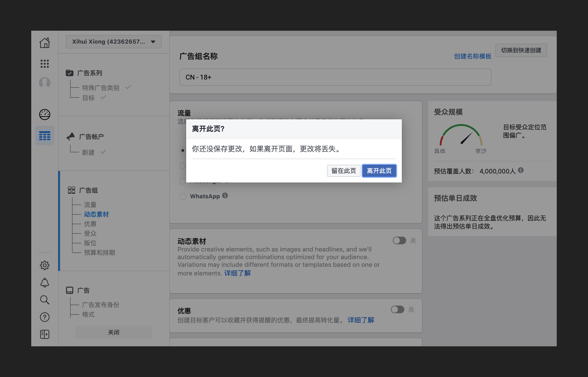
Task: Click 留在此页 to stay on page
Action: [x=344, y=171]
